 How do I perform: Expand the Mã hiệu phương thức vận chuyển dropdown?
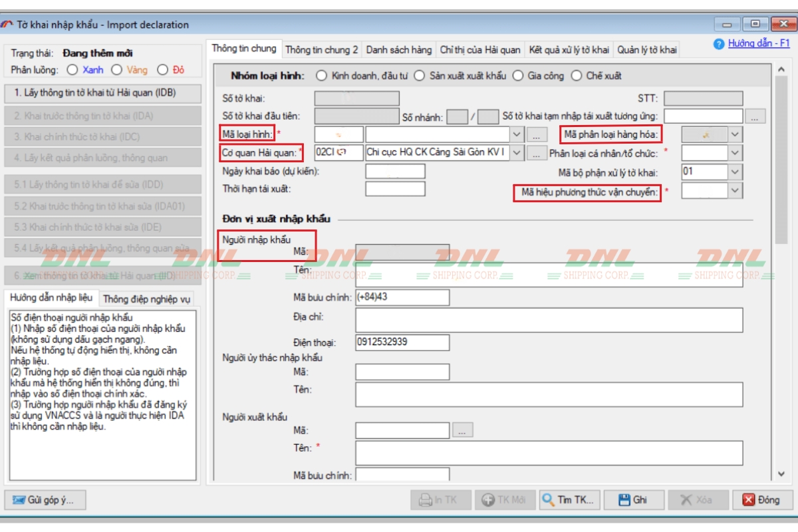click(x=734, y=191)
